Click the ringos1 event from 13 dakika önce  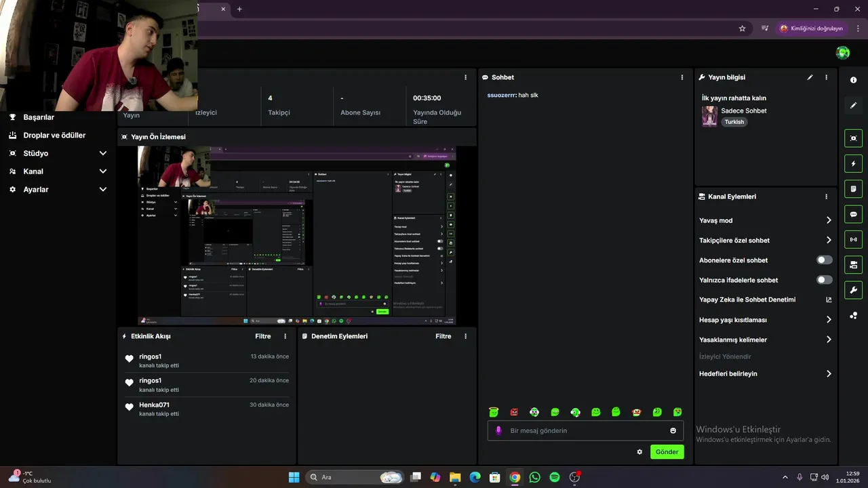[207, 361]
